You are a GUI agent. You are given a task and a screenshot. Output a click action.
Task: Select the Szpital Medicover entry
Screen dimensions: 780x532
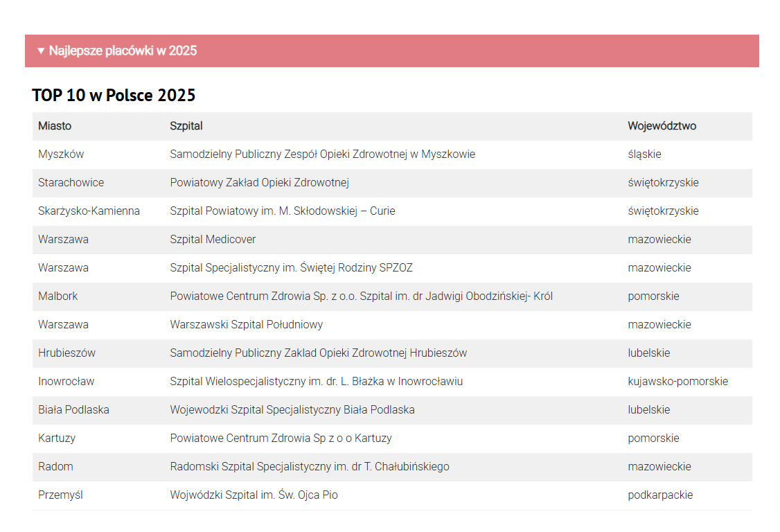pyautogui.click(x=213, y=240)
